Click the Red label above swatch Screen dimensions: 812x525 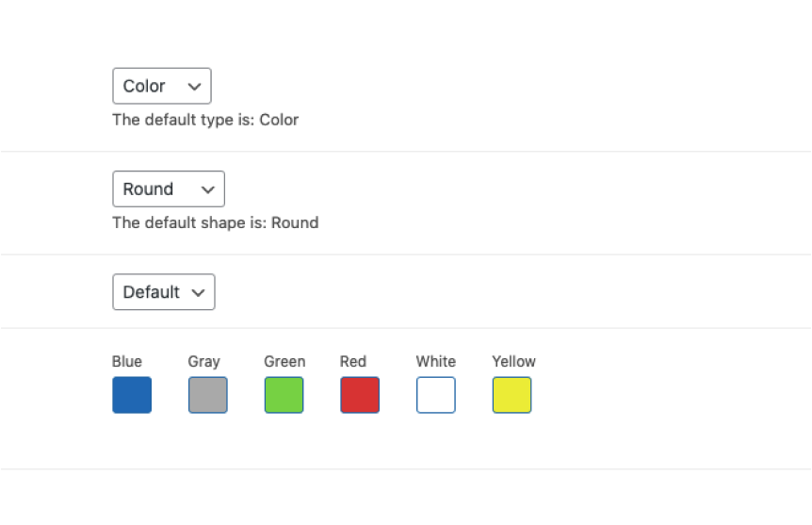353,361
